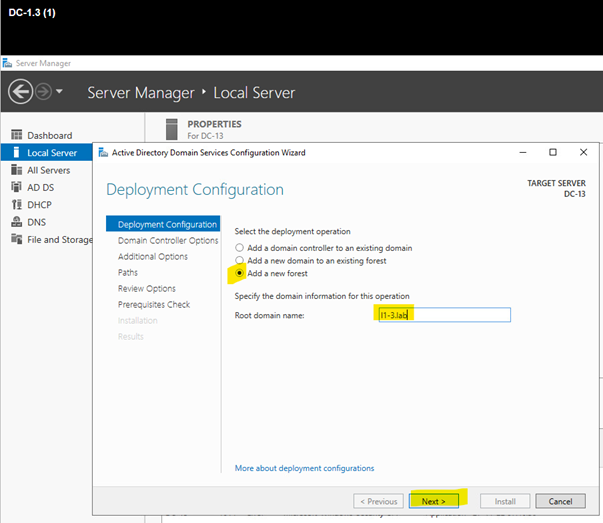Click the PROPERTIES For DC-13 heading

click(x=214, y=130)
